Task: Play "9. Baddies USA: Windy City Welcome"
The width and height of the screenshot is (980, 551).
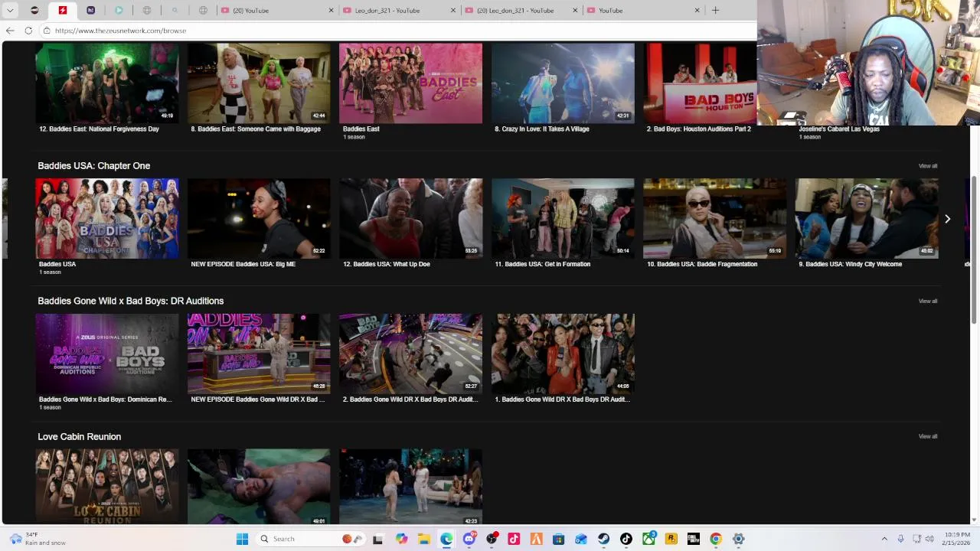Action: click(x=867, y=218)
